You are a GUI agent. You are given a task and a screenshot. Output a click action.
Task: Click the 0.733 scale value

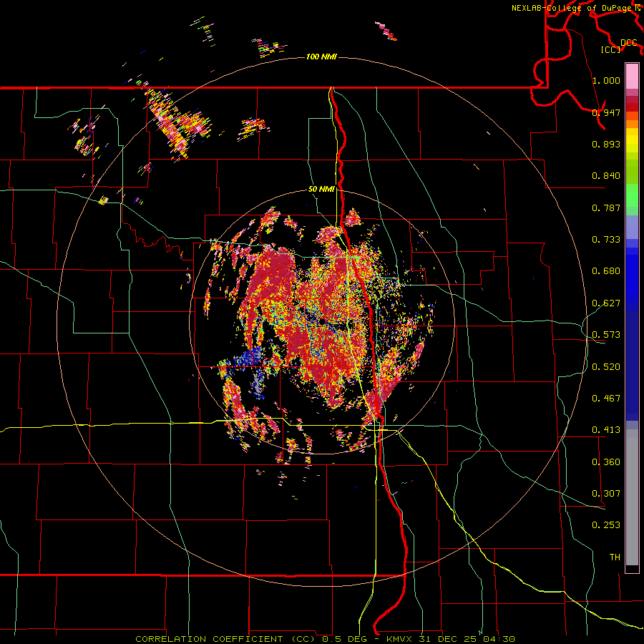pos(606,239)
